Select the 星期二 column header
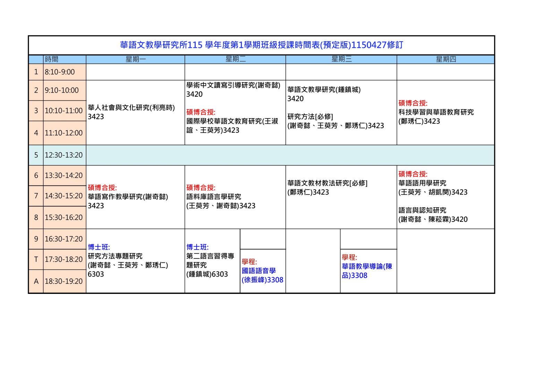Image resolution: width=555 pixels, height=392 pixels. [235, 59]
